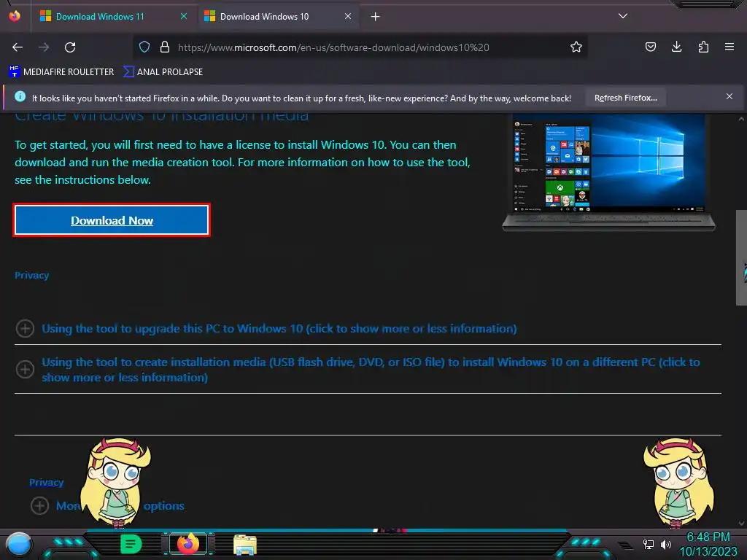View site security padlock info
747x560 pixels.
click(165, 47)
